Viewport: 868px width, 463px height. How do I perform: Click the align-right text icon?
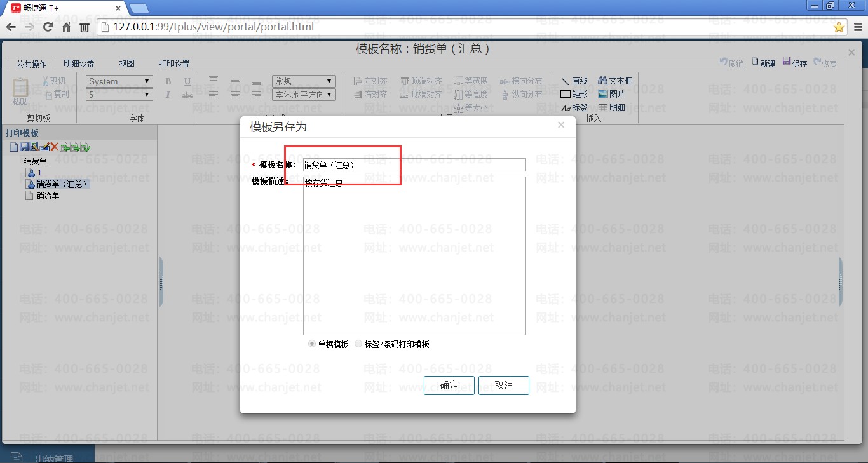click(x=257, y=95)
